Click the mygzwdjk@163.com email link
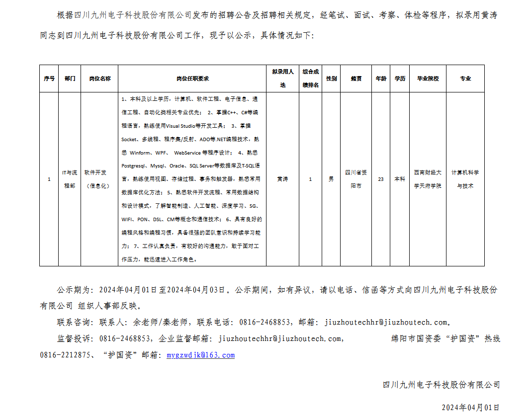 click(x=200, y=355)
